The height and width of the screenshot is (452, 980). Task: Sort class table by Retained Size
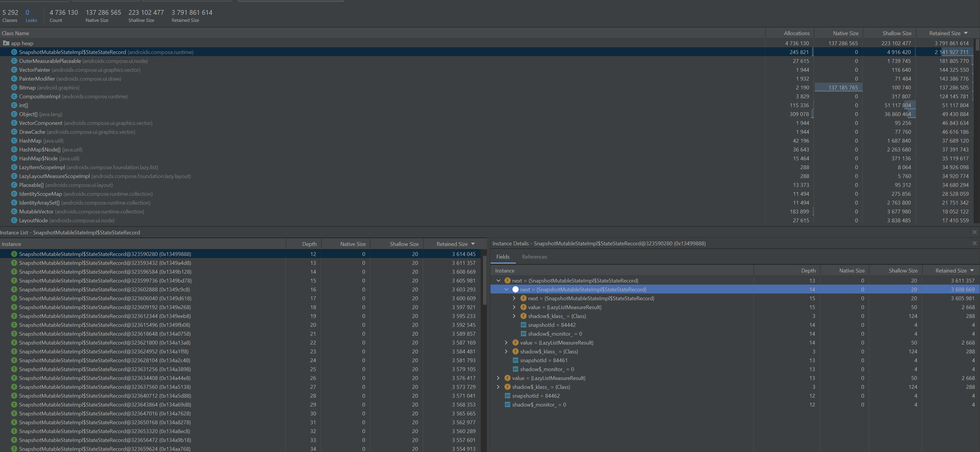pyautogui.click(x=945, y=33)
